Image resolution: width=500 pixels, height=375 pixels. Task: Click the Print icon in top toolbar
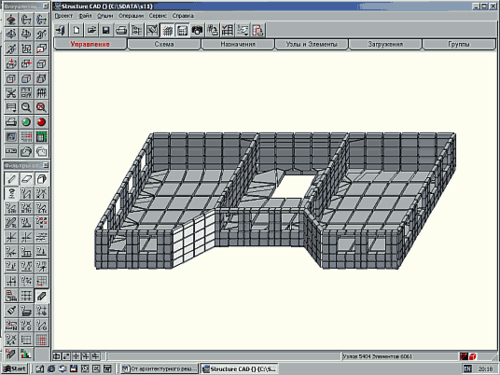[121, 31]
